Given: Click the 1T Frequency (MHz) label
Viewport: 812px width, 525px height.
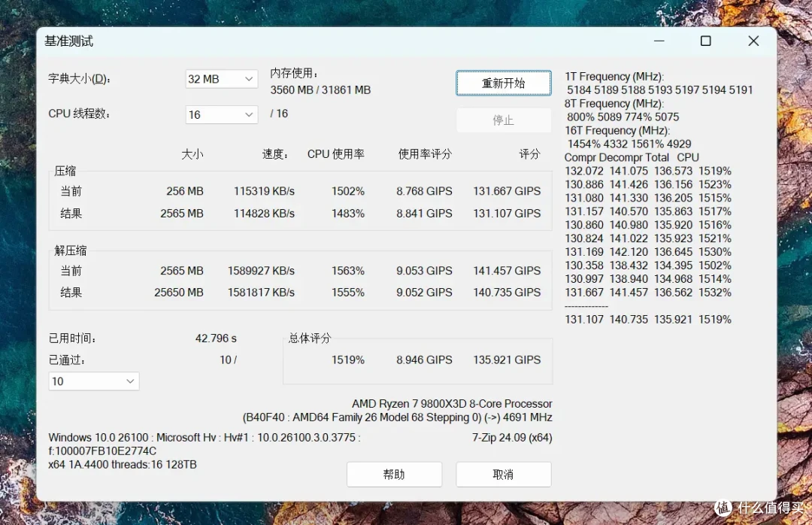Looking at the screenshot, I should coord(614,77).
